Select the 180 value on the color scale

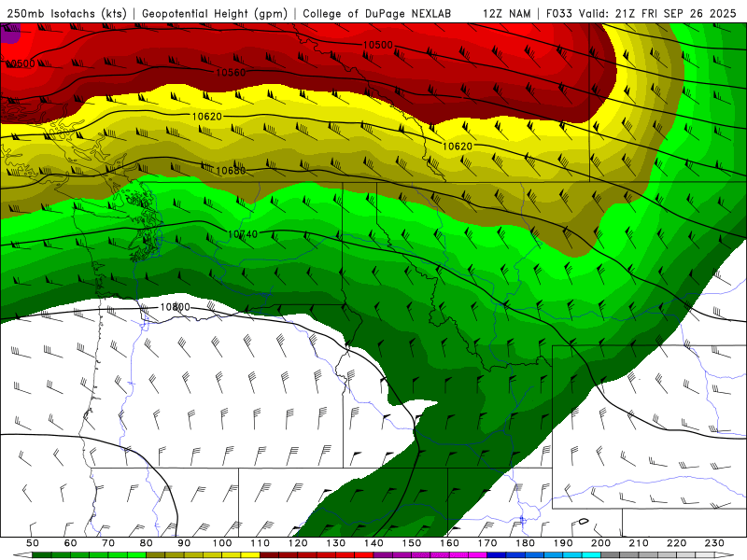[526, 543]
